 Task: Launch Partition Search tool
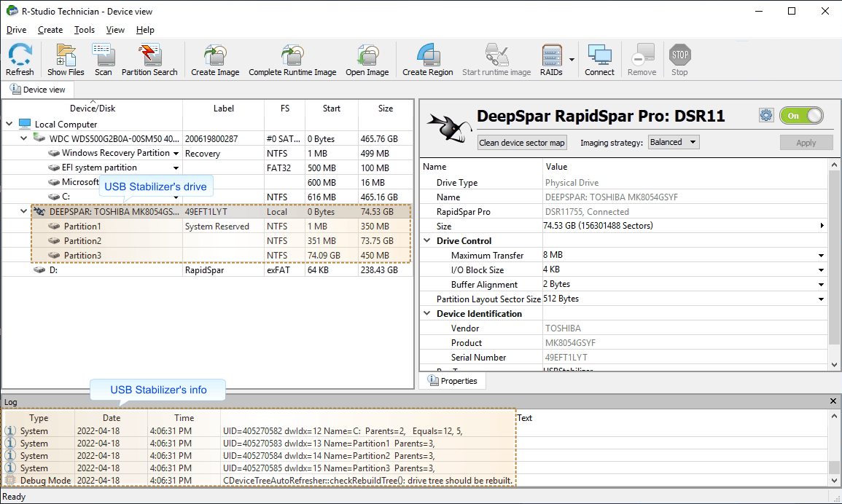point(149,55)
